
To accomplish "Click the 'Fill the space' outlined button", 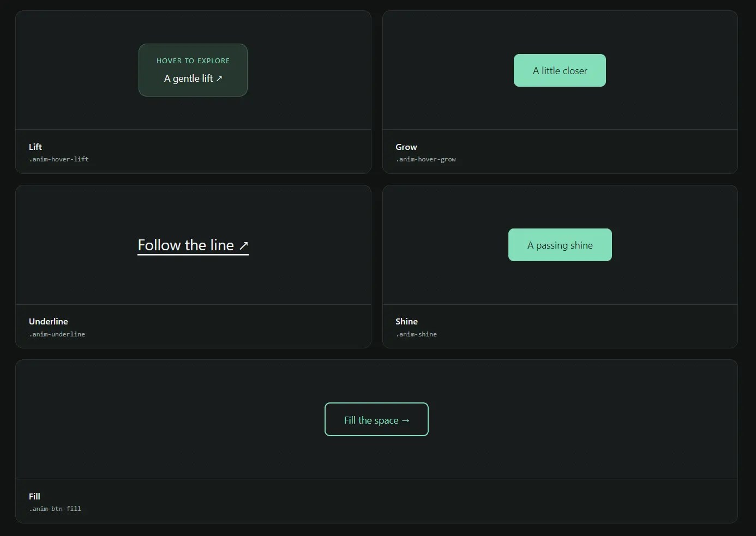I will 376,419.
